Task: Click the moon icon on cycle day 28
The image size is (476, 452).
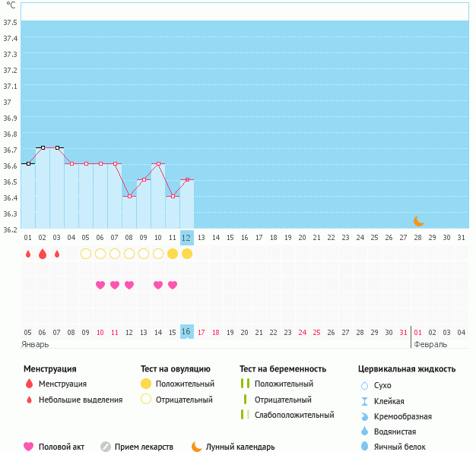Action: (x=418, y=221)
